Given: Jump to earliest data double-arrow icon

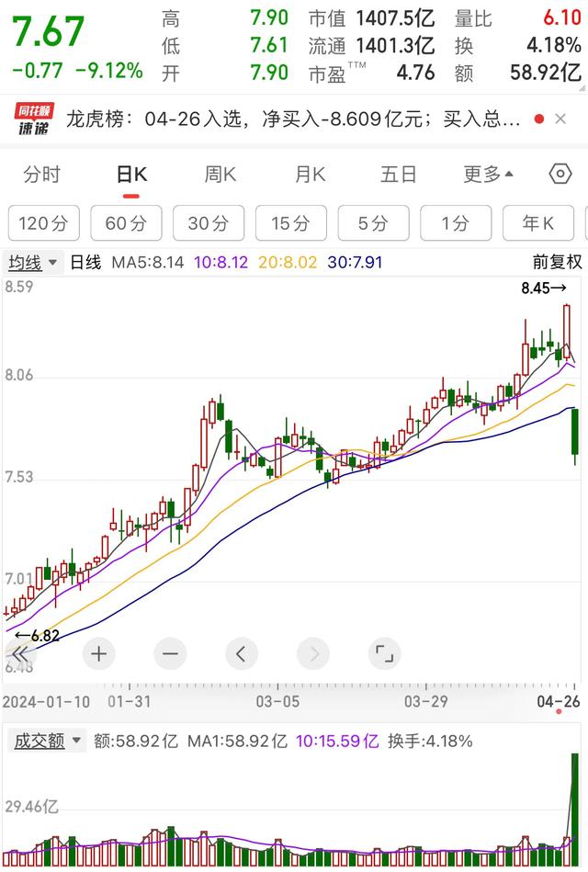Looking at the screenshot, I should click(x=19, y=654).
